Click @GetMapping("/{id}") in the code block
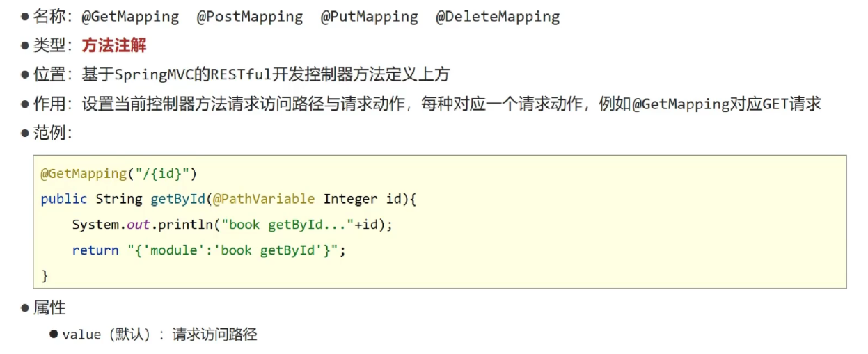This screenshot has width=868, height=354. tap(119, 173)
